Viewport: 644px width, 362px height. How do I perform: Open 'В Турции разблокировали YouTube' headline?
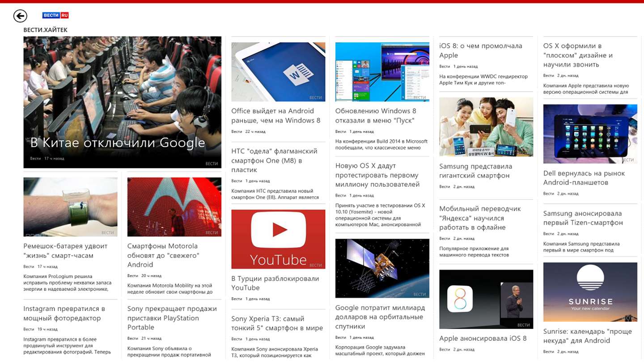(275, 283)
